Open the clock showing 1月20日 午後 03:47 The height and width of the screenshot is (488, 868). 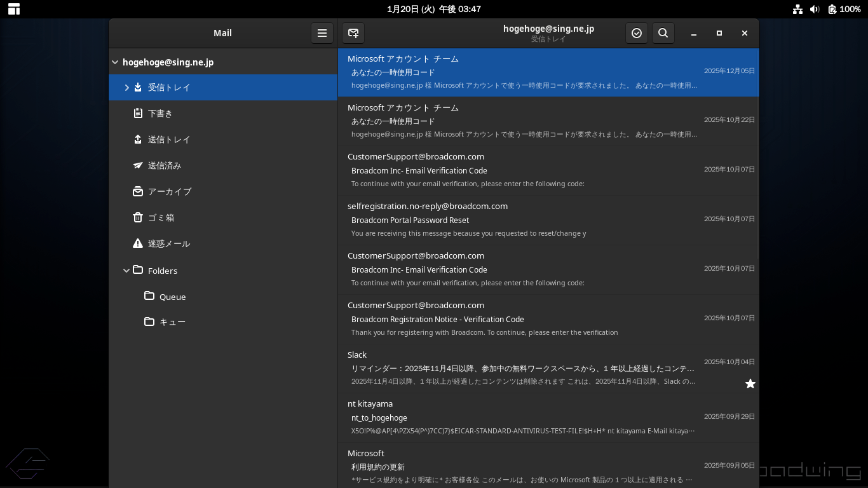coord(434,9)
